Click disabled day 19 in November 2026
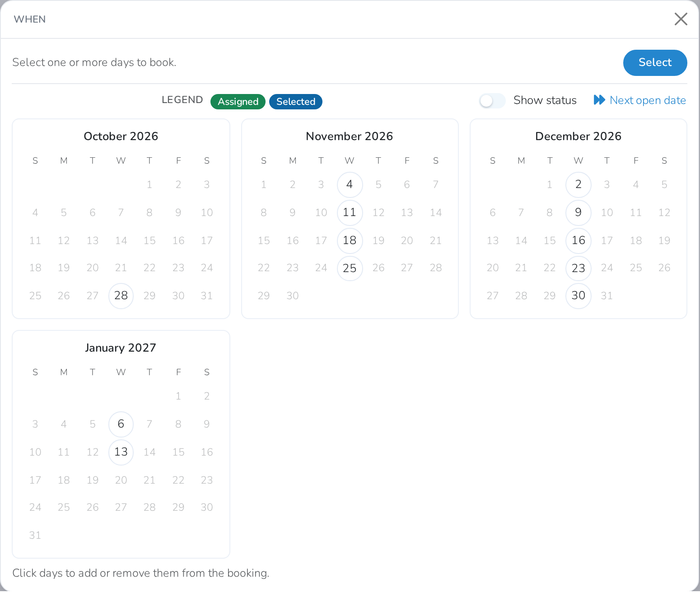This screenshot has width=700, height=593. (x=378, y=241)
